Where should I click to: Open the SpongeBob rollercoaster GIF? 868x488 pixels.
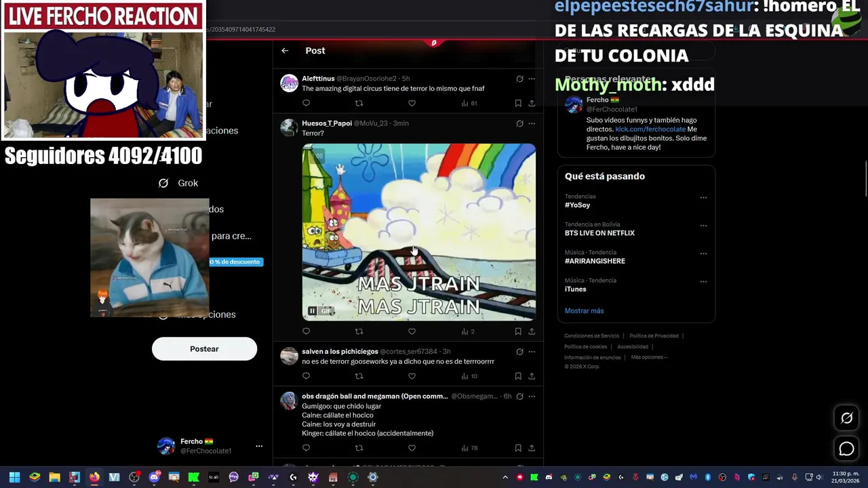418,232
